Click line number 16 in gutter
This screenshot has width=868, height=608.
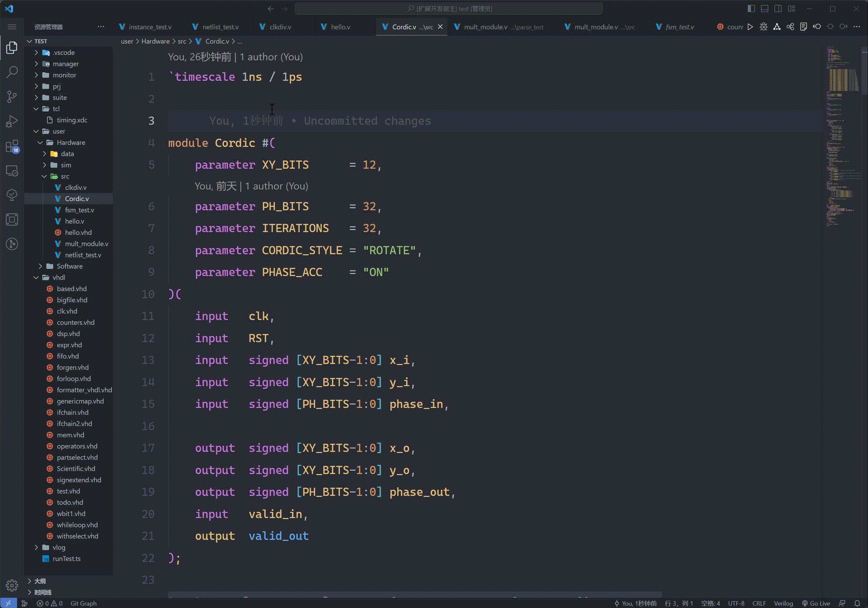[148, 426]
